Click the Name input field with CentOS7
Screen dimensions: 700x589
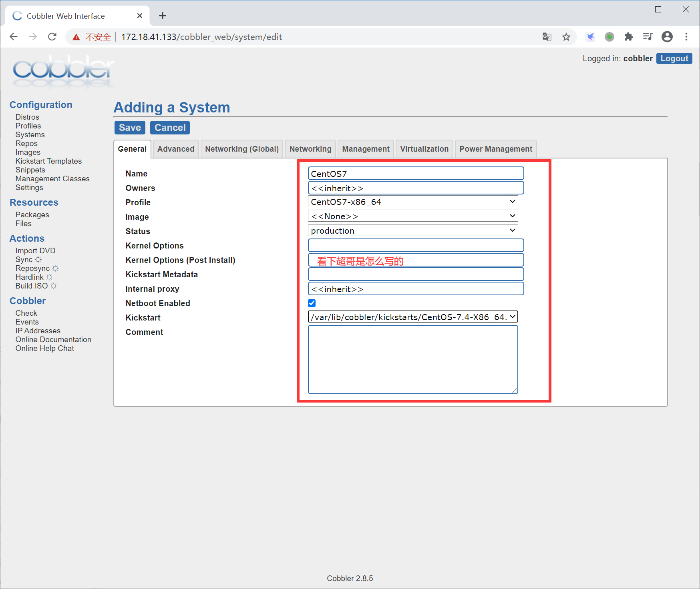[416, 173]
